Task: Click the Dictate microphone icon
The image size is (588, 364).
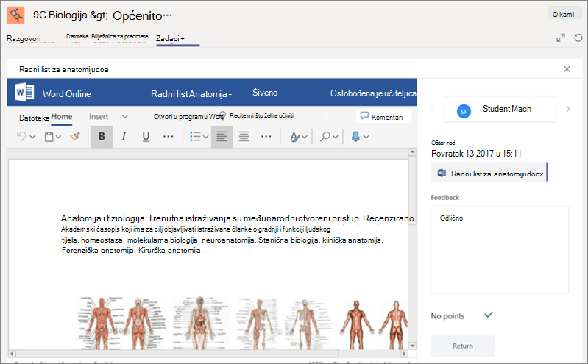Action: 355,137
